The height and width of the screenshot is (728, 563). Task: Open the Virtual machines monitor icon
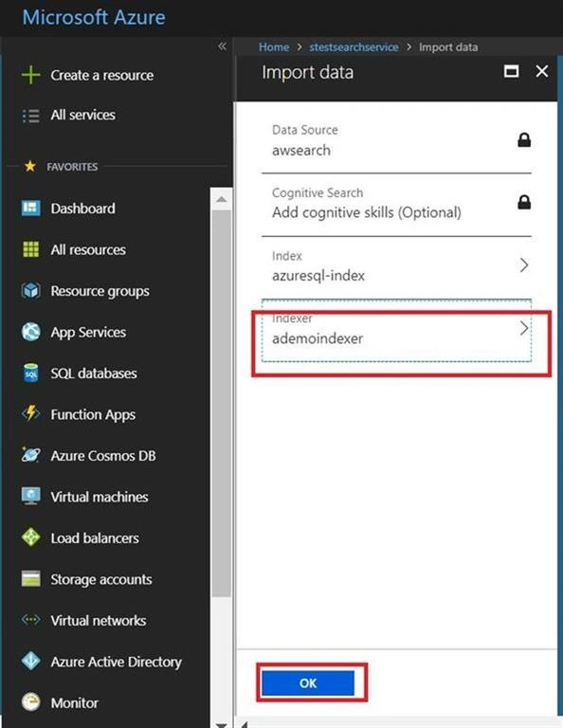tap(30, 497)
